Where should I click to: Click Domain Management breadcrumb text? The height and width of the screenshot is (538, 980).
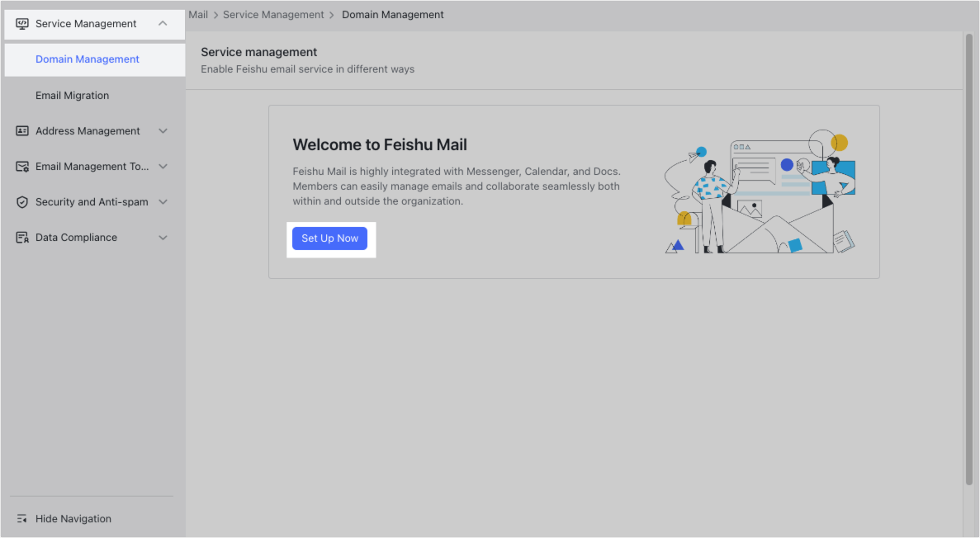click(392, 15)
